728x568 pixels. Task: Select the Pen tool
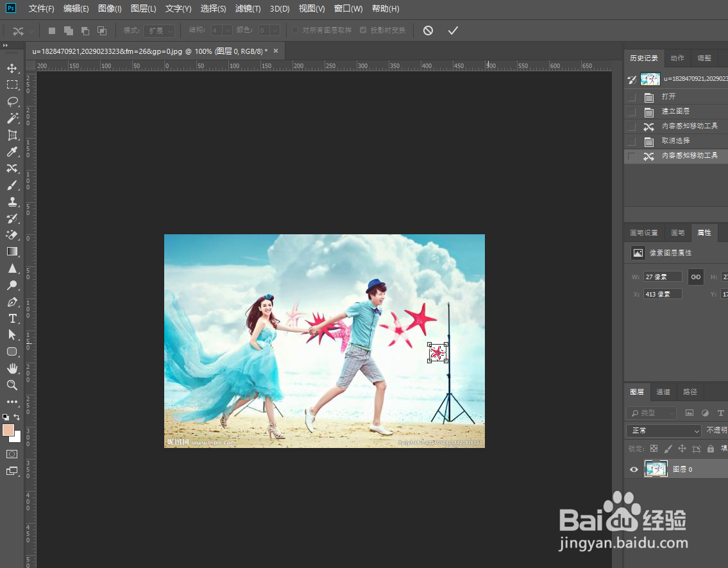click(x=12, y=302)
